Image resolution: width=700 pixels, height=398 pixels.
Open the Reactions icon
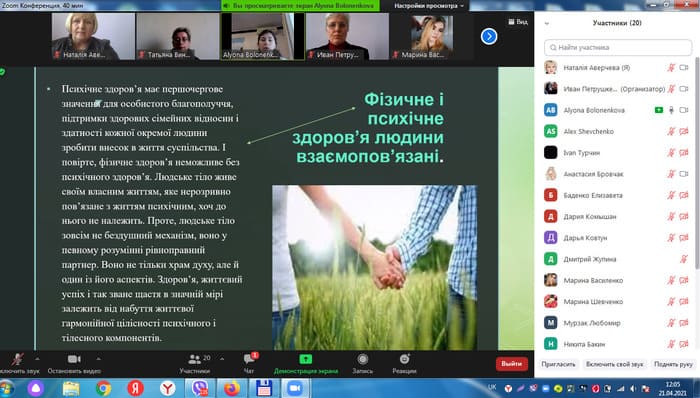(x=404, y=359)
